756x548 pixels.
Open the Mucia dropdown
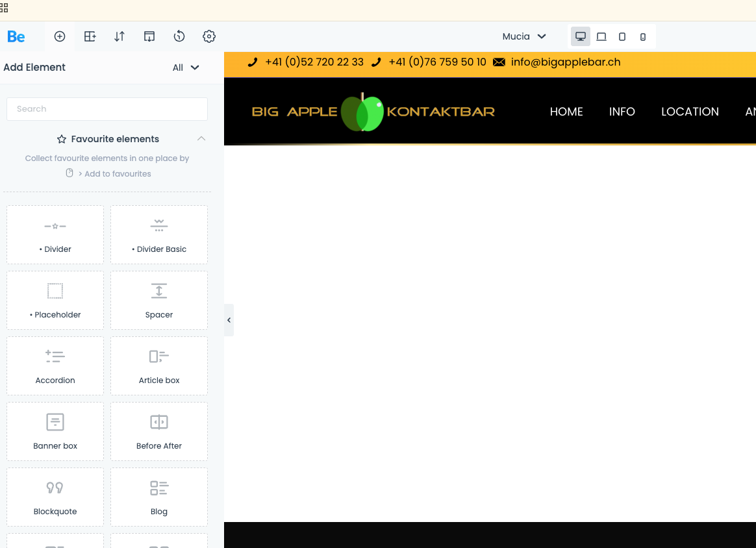(x=524, y=36)
